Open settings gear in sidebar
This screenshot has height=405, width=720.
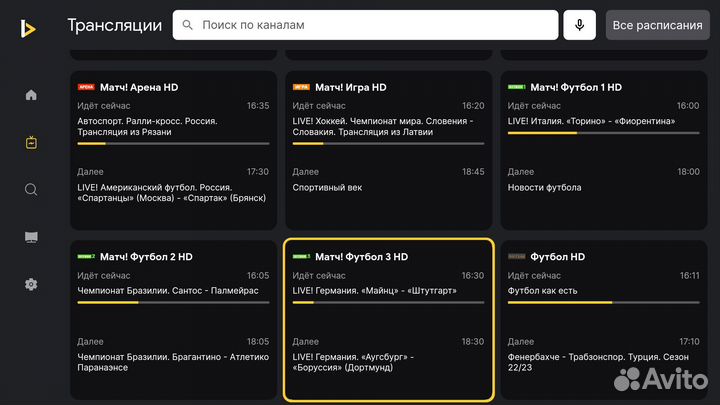31,284
